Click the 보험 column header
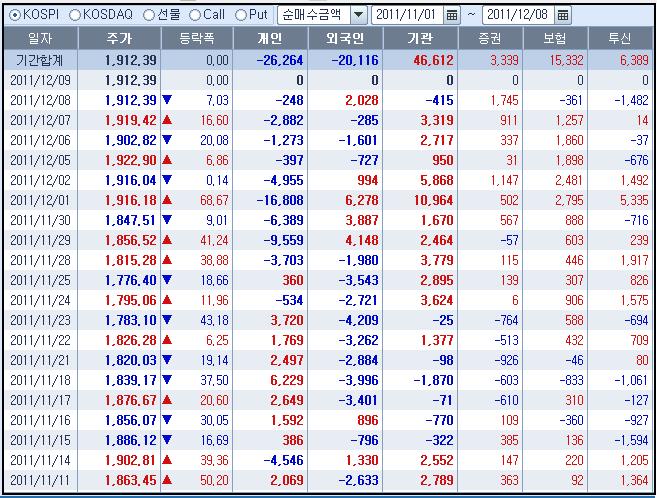This screenshot has height=498, width=657. click(556, 39)
